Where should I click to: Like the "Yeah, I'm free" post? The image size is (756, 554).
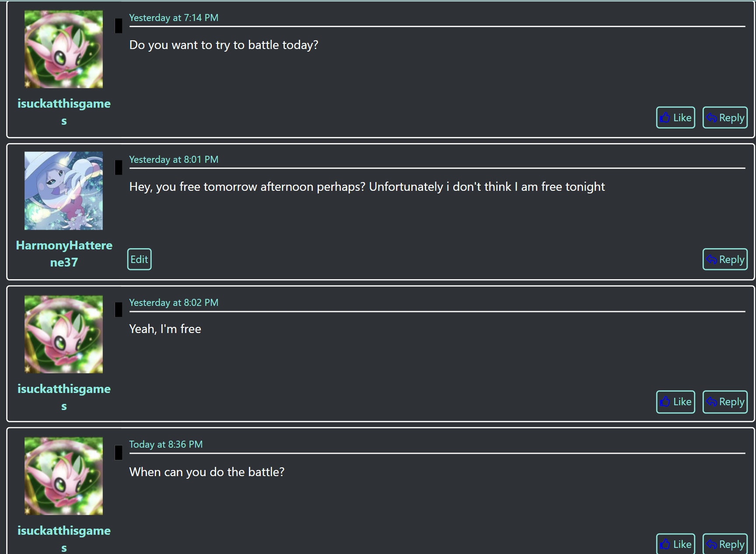tap(675, 402)
